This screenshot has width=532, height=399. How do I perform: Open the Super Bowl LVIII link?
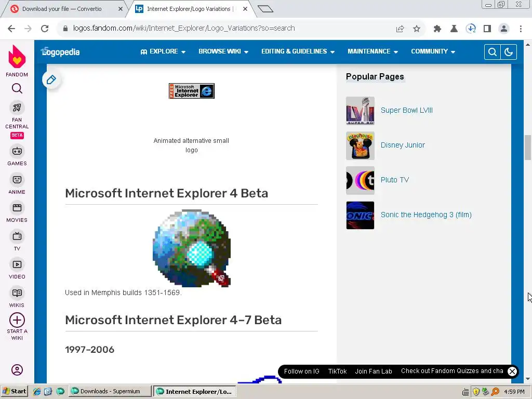[x=406, y=110]
